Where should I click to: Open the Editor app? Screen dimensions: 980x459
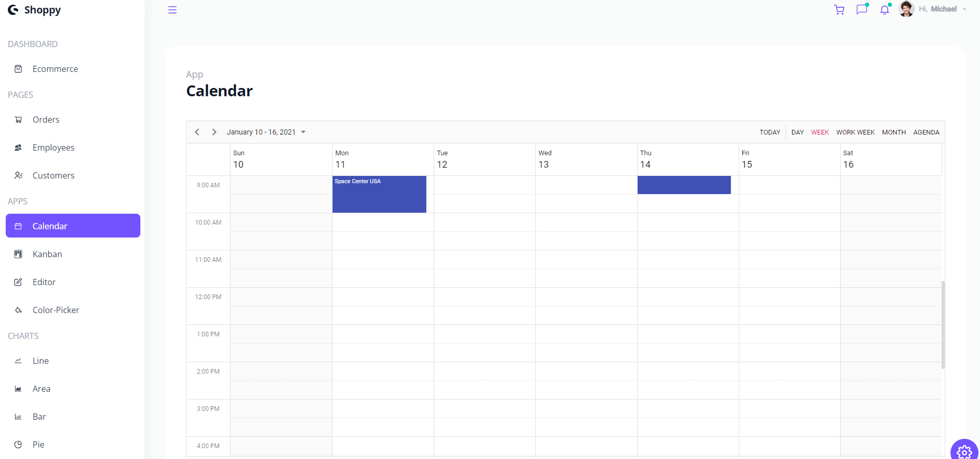pyautogui.click(x=73, y=282)
